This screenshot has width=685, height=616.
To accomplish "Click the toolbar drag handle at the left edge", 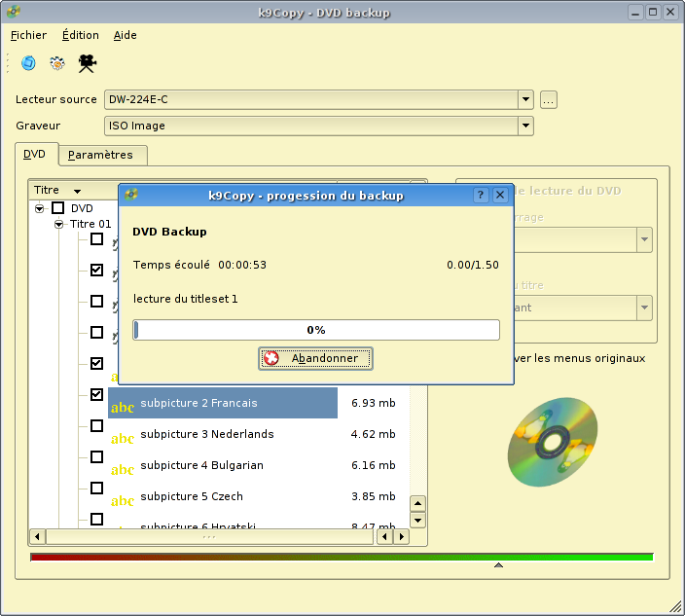I will [x=8, y=63].
